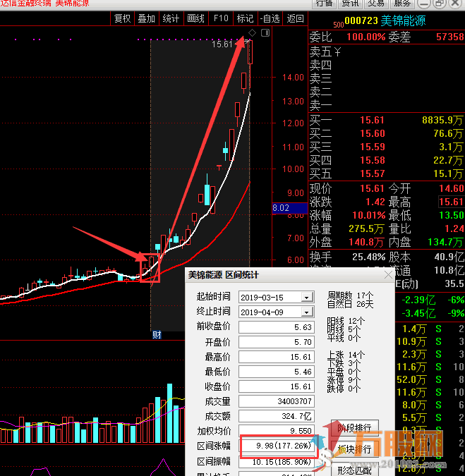Click the 成交量 value 34003707

click(x=277, y=401)
